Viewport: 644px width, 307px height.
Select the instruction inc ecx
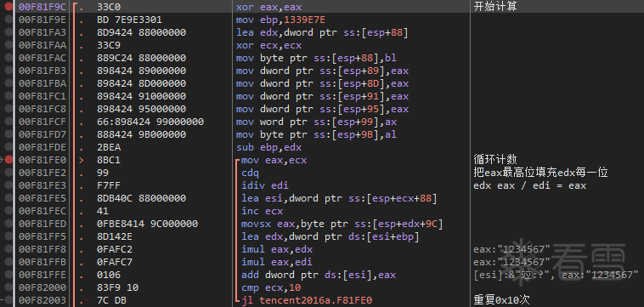[x=262, y=210]
